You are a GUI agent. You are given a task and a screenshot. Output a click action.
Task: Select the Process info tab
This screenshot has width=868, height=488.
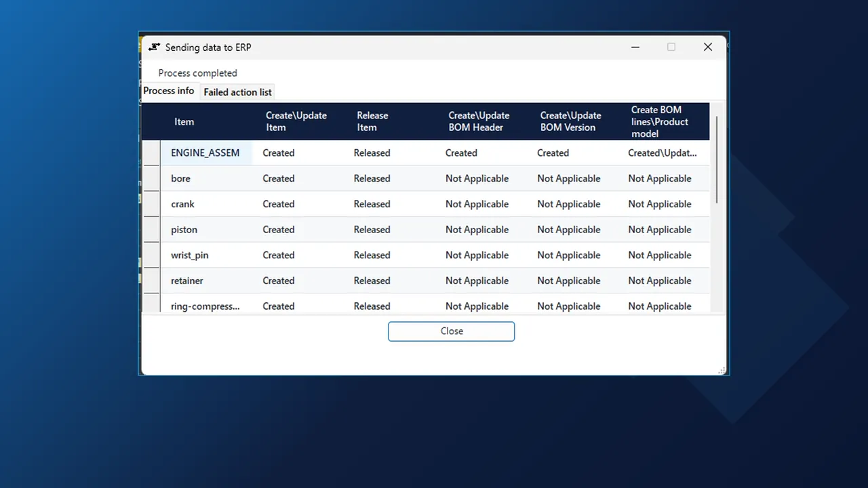[x=169, y=91]
